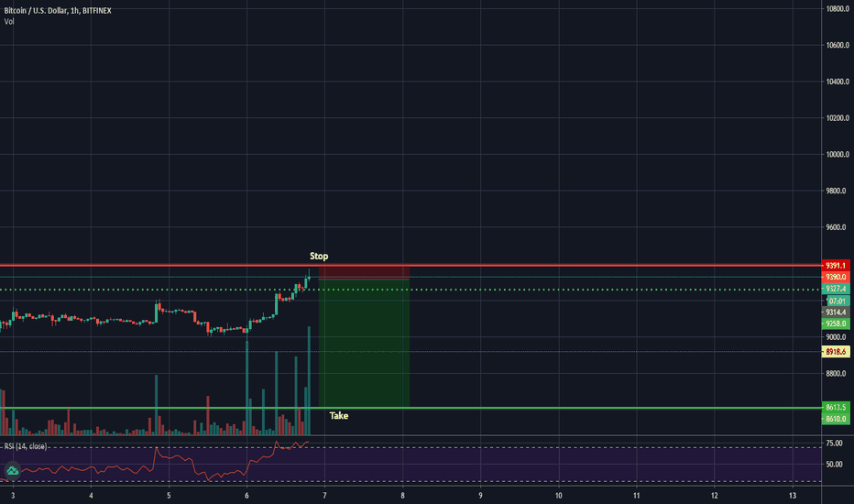Click the red 9391.1 price tag
The width and height of the screenshot is (854, 504).
click(x=836, y=266)
